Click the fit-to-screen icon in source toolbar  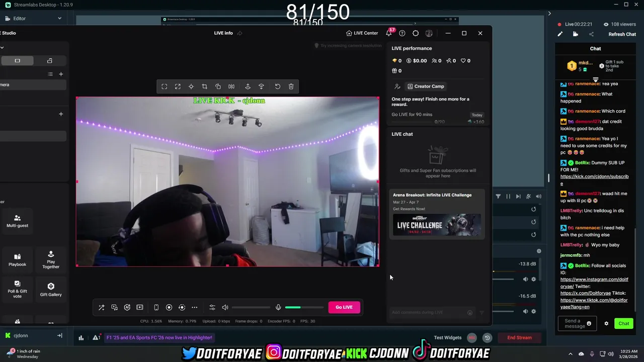[x=165, y=86]
